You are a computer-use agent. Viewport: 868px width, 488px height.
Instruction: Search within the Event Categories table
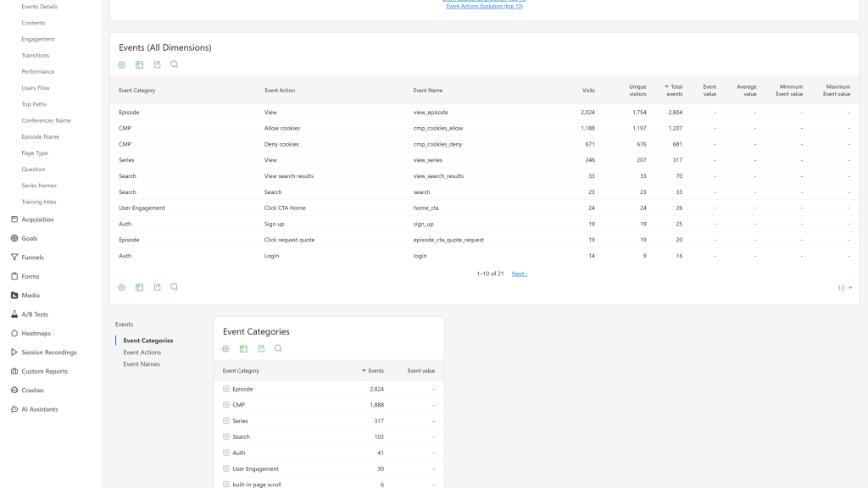pyautogui.click(x=278, y=348)
